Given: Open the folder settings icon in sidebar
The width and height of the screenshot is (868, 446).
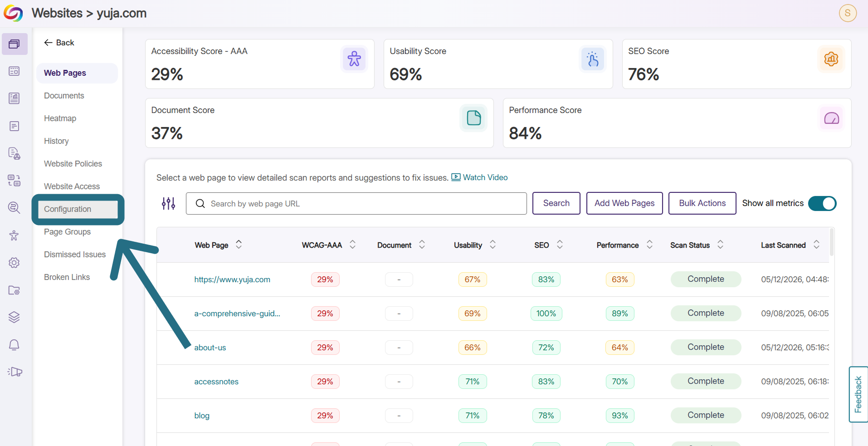Looking at the screenshot, I should (14, 290).
